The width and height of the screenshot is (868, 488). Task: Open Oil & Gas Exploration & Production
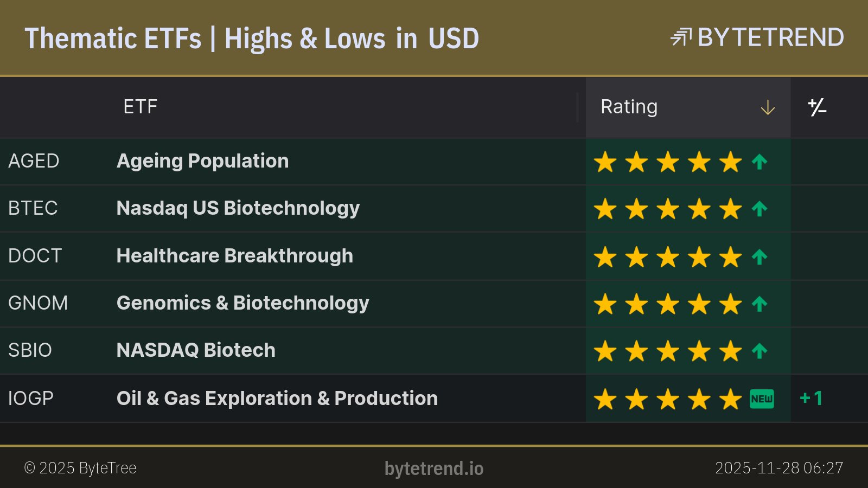[x=277, y=398]
